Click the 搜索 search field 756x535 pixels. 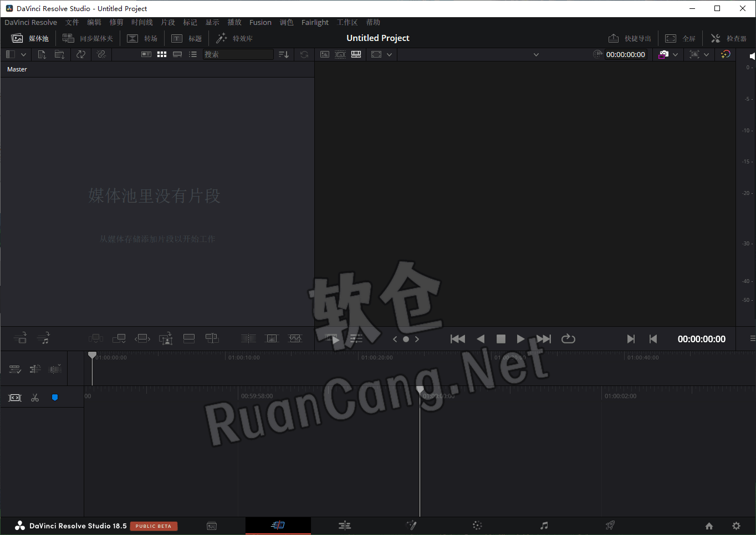tap(238, 54)
